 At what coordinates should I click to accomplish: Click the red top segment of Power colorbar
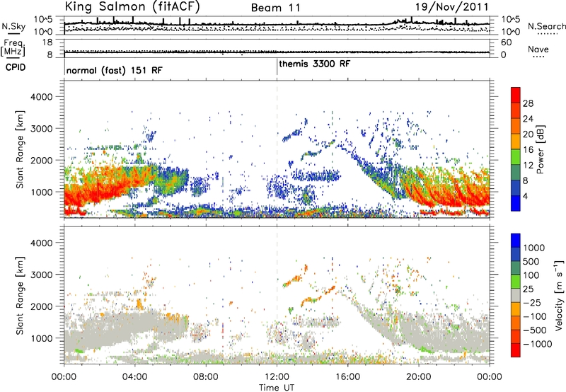coord(516,95)
